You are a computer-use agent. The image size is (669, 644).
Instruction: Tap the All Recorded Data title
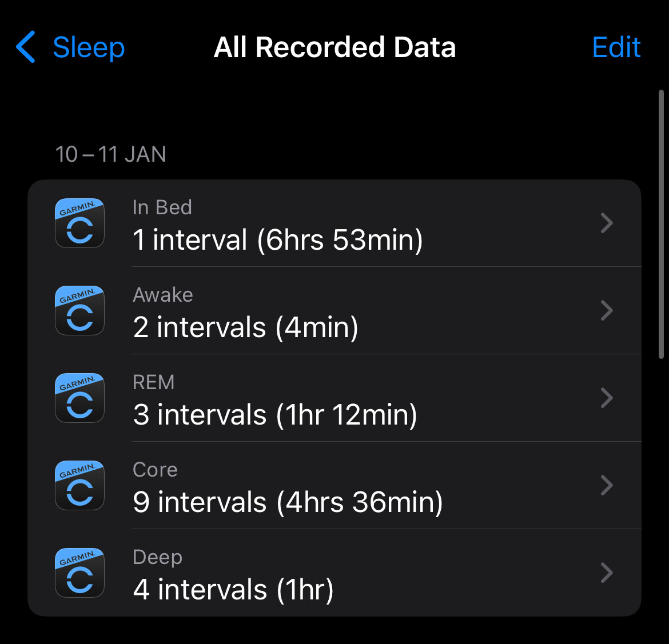tap(334, 47)
